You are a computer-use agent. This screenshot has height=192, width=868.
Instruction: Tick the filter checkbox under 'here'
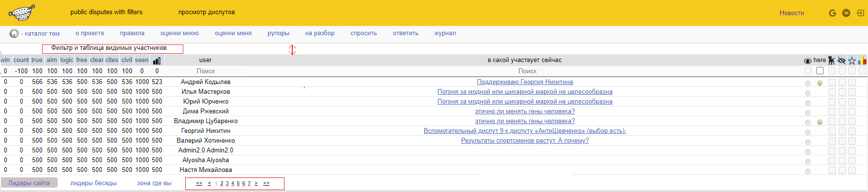pyautogui.click(x=820, y=71)
